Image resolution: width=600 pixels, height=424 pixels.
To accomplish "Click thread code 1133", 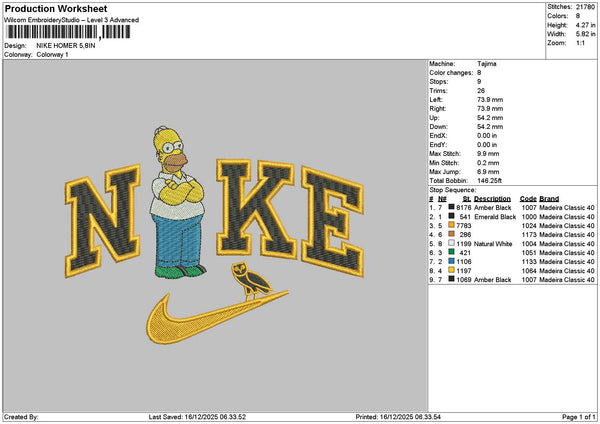I will point(529,262).
